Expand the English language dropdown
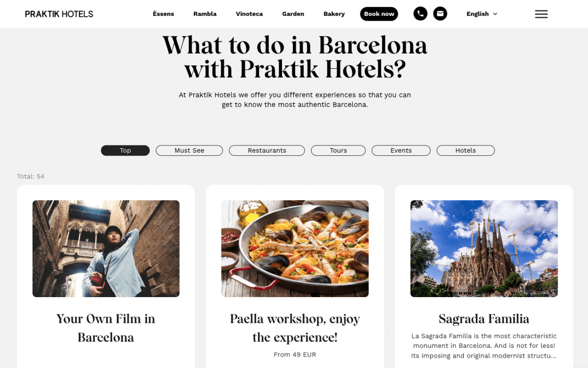Image resolution: width=588 pixels, height=368 pixels. [482, 14]
